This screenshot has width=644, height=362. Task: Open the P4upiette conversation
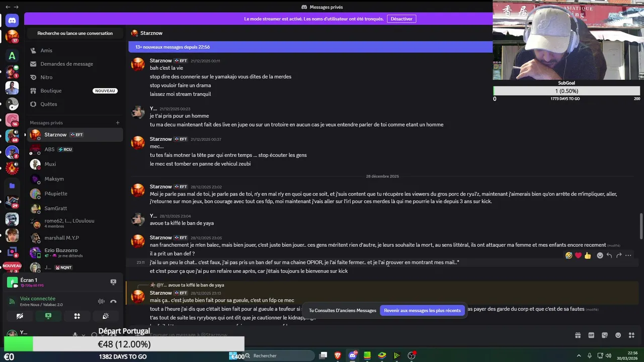tap(74, 194)
